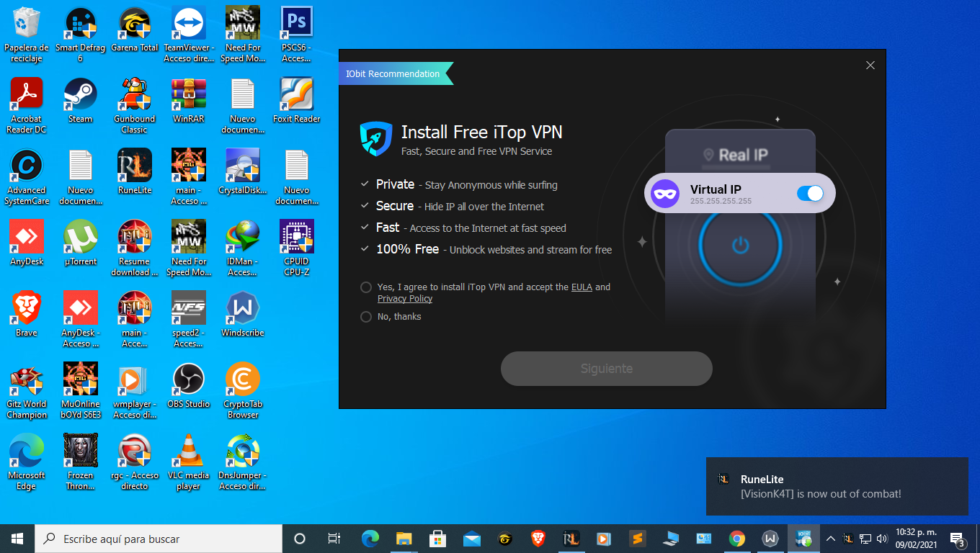The image size is (980, 553).
Task: Select the IDMan desktop shortcut
Action: [x=243, y=248]
